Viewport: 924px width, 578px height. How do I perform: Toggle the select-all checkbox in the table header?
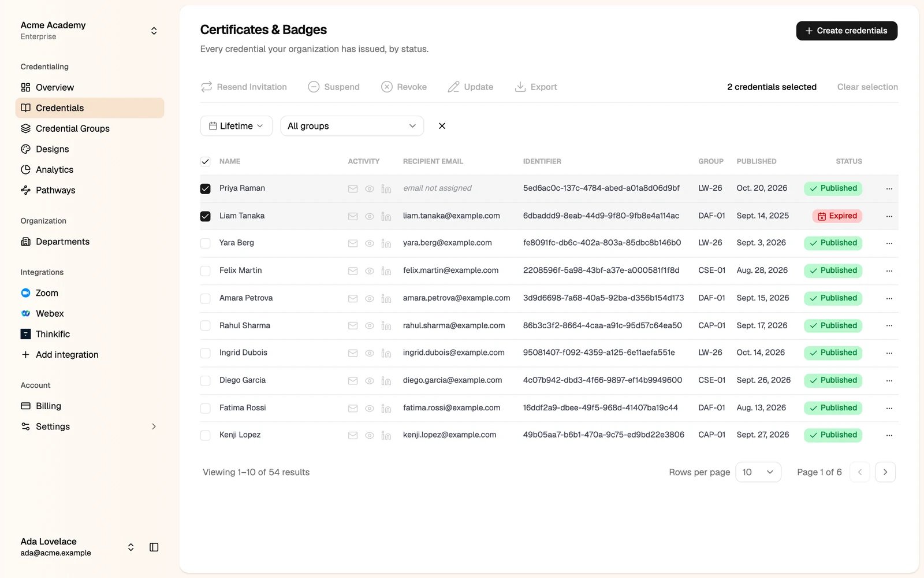click(x=205, y=162)
